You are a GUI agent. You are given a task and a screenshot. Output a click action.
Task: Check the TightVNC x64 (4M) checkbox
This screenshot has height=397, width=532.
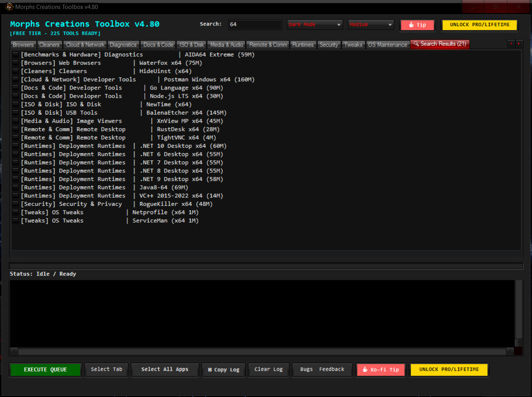pos(16,138)
